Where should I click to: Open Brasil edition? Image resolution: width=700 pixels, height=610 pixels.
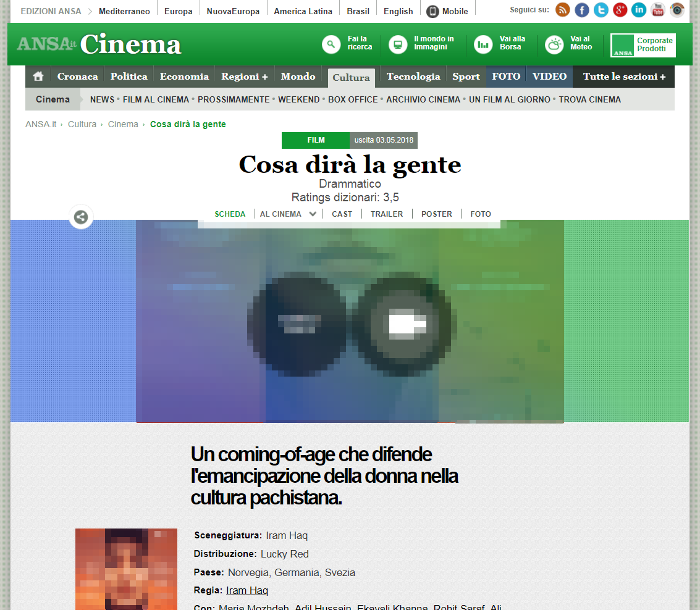click(x=358, y=11)
